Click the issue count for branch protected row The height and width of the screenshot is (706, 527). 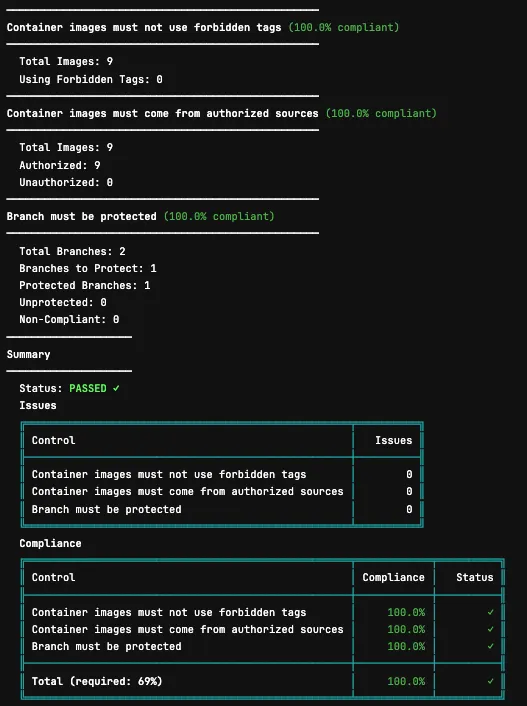coord(409,509)
